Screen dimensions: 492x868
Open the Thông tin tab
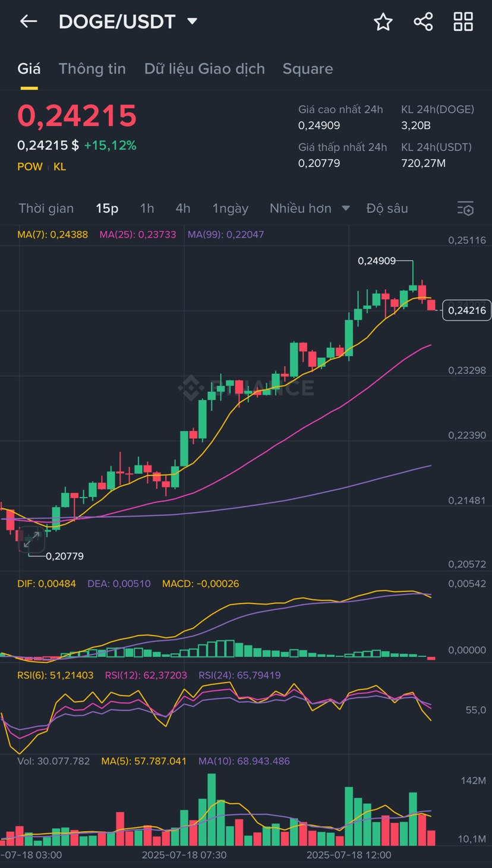point(92,69)
